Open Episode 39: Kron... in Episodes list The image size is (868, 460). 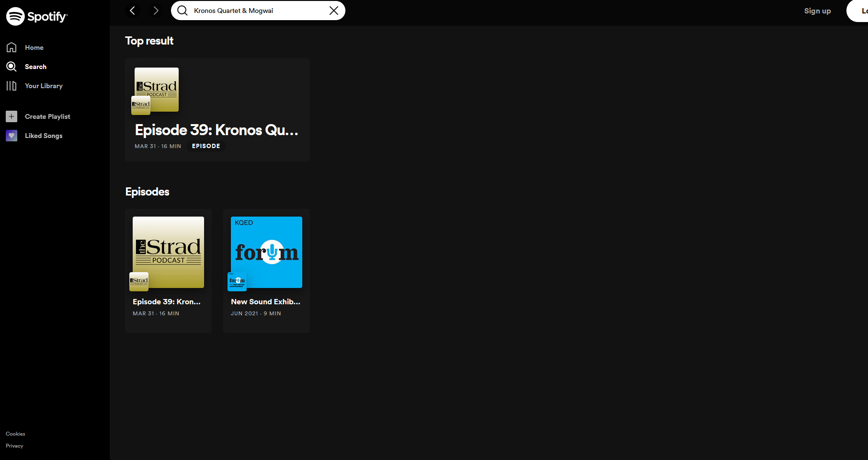tap(167, 301)
